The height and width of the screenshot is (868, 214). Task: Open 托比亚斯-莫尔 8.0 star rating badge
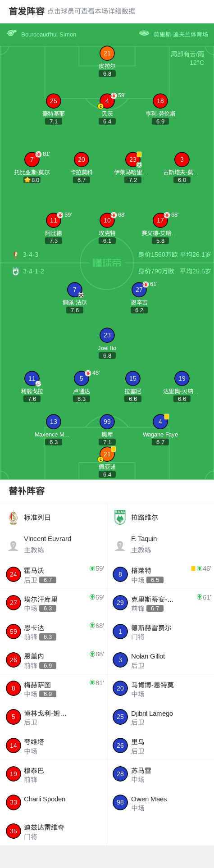(32, 180)
